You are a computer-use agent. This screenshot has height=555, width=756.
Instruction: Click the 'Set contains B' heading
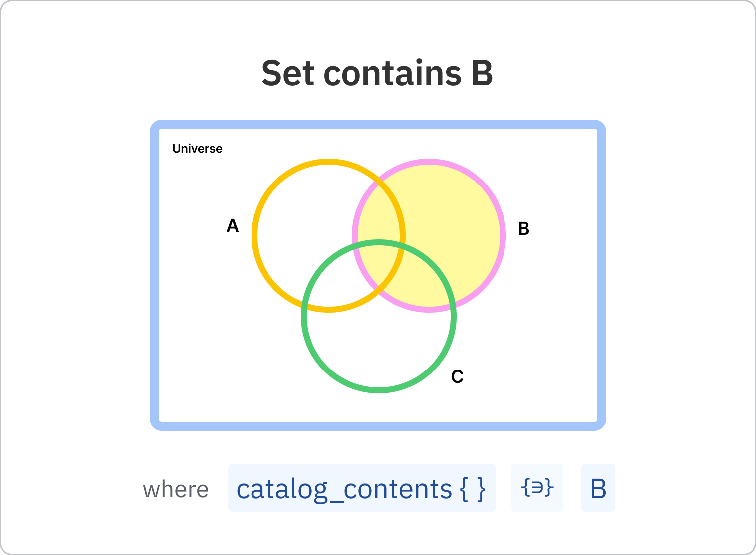(x=377, y=73)
